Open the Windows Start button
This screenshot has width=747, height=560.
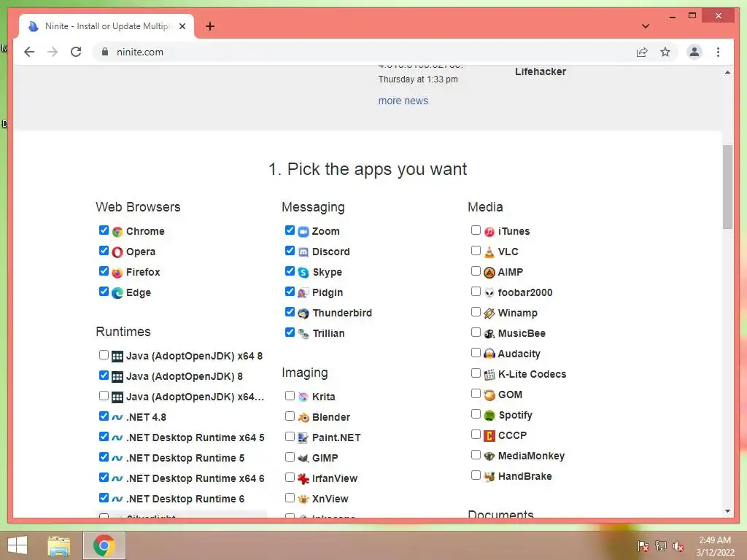pos(18,545)
